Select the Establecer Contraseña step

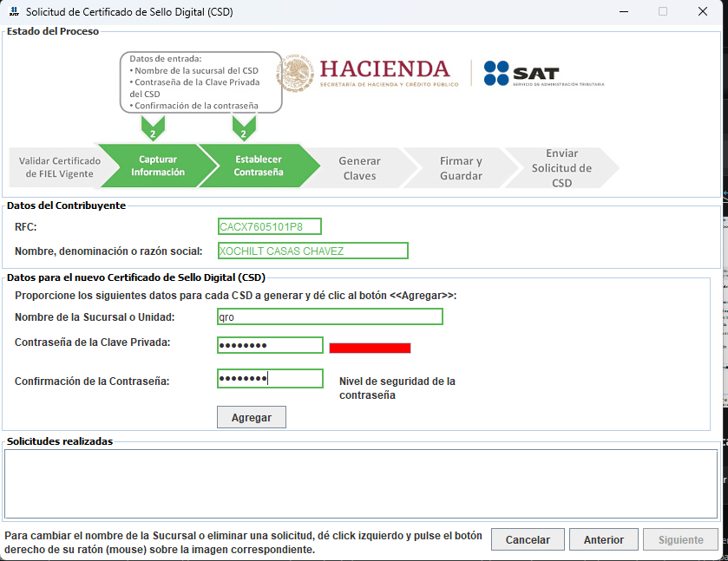point(259,166)
